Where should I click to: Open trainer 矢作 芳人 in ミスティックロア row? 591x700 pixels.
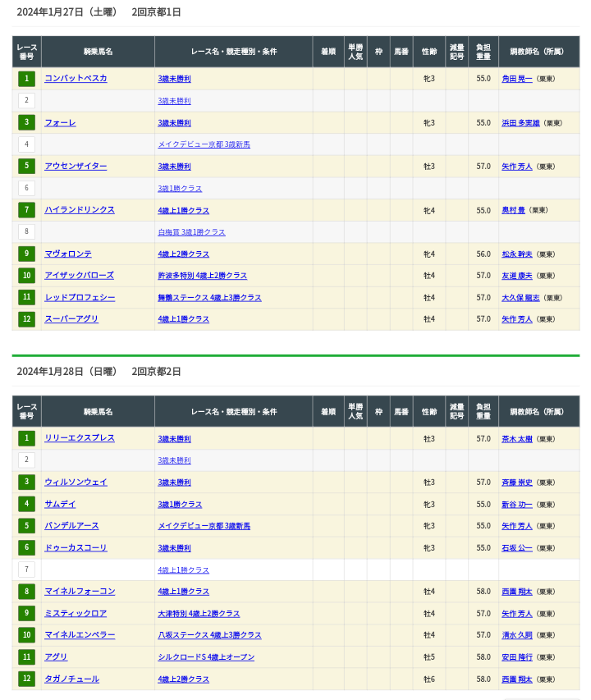tap(517, 614)
